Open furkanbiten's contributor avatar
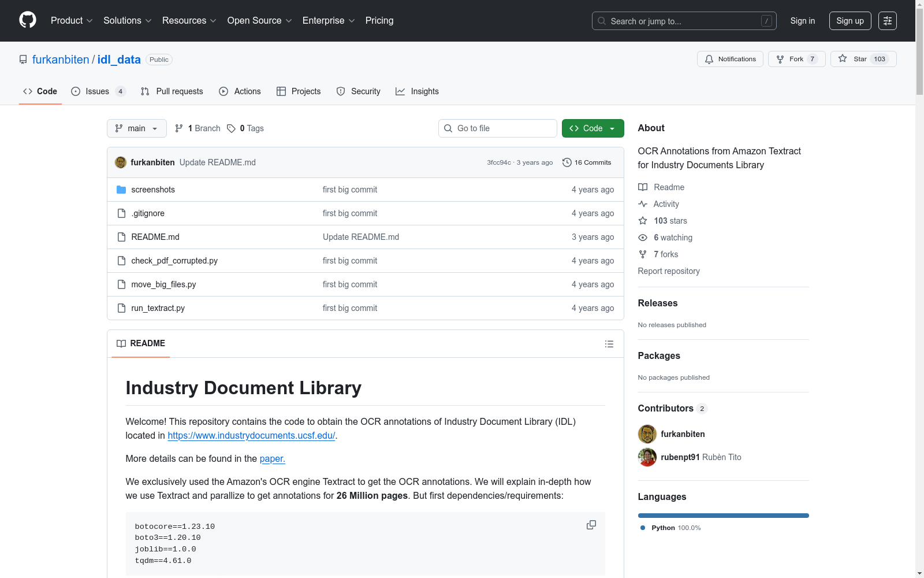This screenshot has height=578, width=924. click(647, 434)
